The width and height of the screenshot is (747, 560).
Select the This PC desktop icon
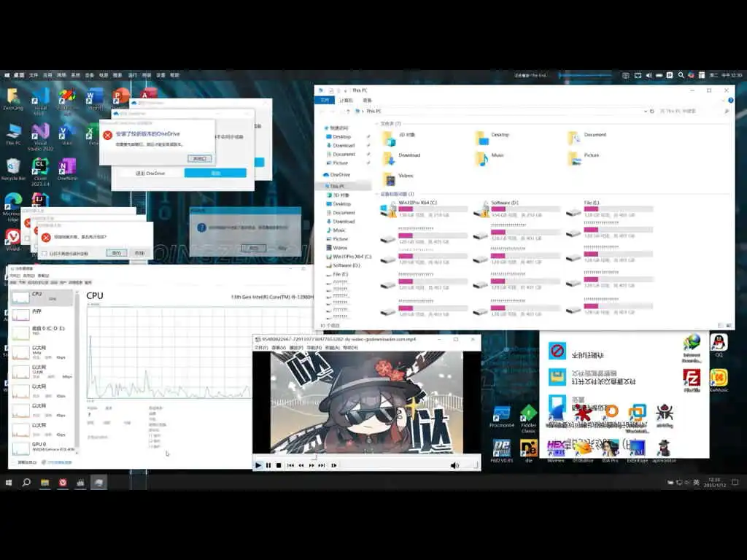pos(13,134)
